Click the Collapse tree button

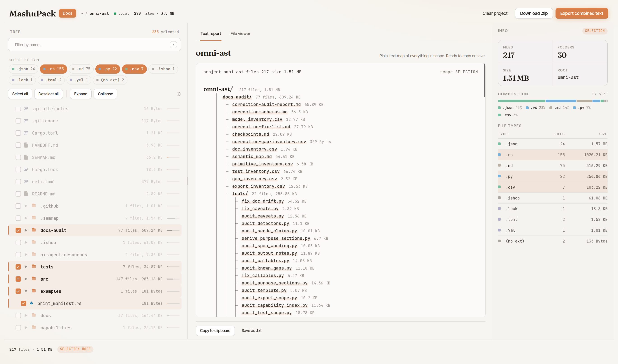click(105, 94)
